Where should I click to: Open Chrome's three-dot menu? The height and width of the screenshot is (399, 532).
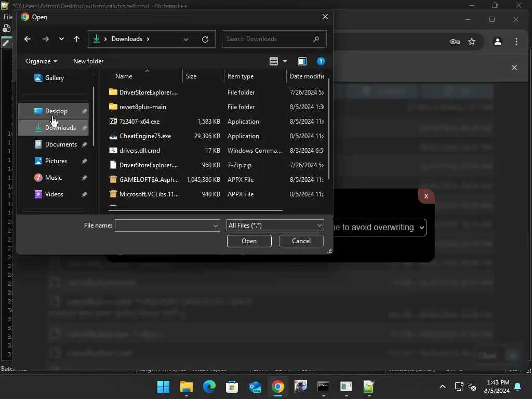[x=516, y=42]
